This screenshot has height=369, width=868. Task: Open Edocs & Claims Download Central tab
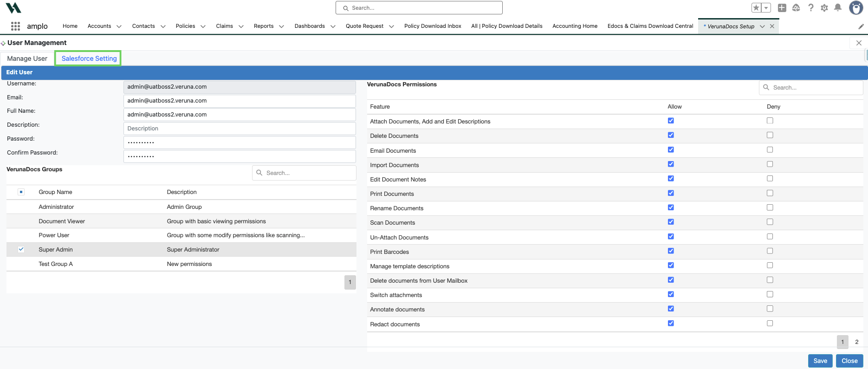point(650,26)
